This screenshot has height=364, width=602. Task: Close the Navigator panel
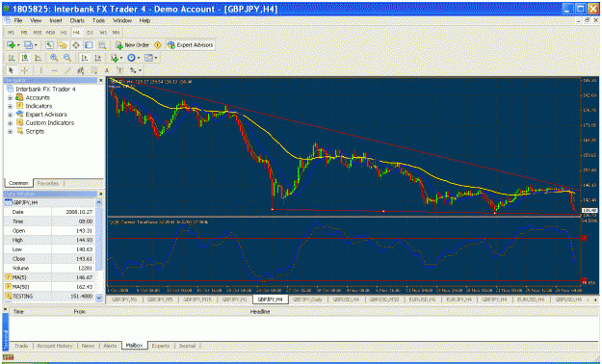(x=100, y=81)
